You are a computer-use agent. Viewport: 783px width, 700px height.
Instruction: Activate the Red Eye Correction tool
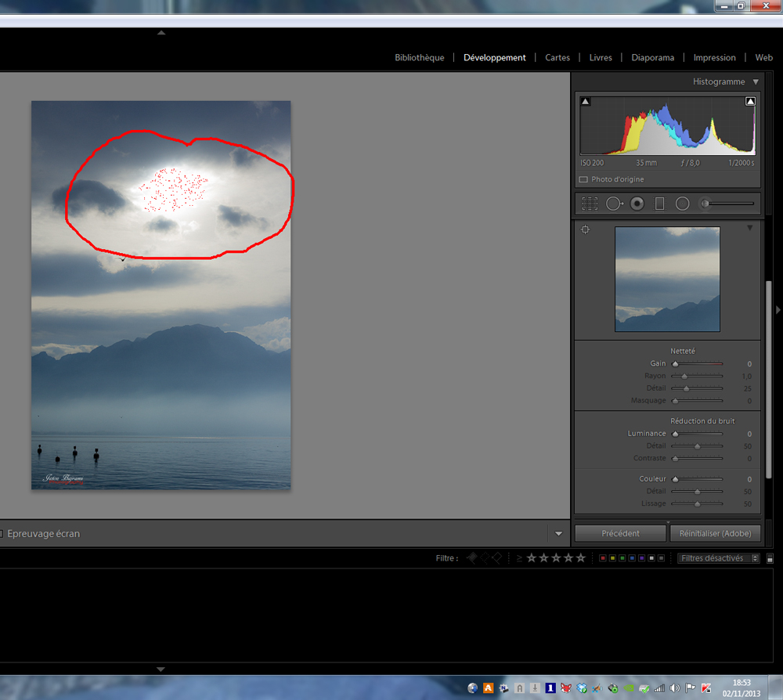click(x=637, y=204)
